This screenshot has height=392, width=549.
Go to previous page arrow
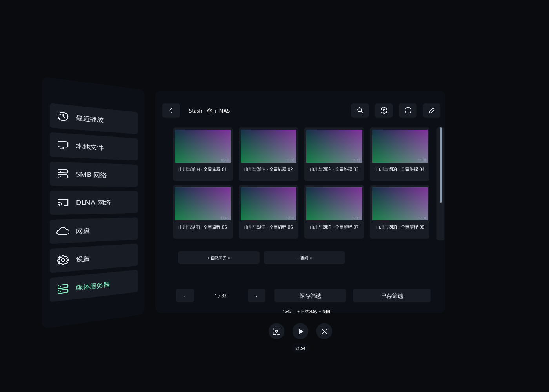(185, 296)
